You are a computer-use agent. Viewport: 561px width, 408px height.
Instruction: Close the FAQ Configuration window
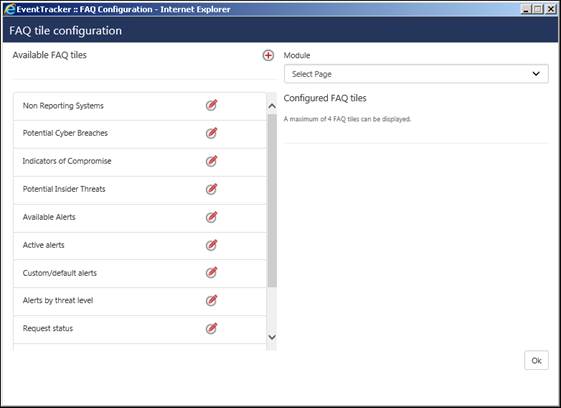(x=551, y=9)
